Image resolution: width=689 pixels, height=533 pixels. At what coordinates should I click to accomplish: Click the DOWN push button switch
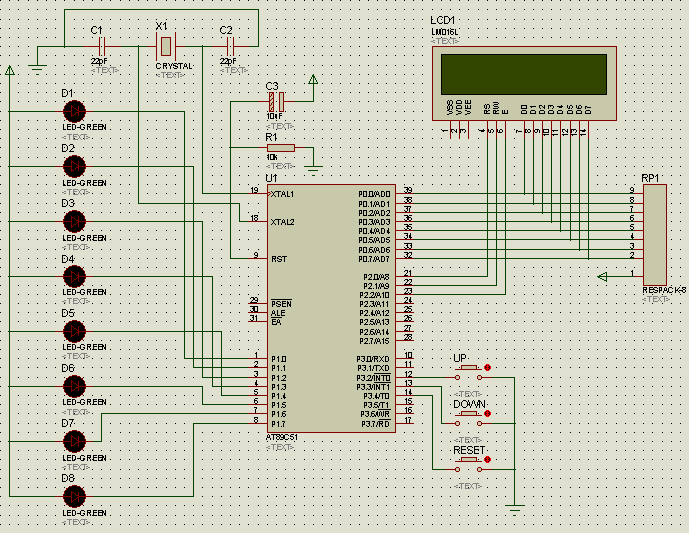[x=468, y=419]
